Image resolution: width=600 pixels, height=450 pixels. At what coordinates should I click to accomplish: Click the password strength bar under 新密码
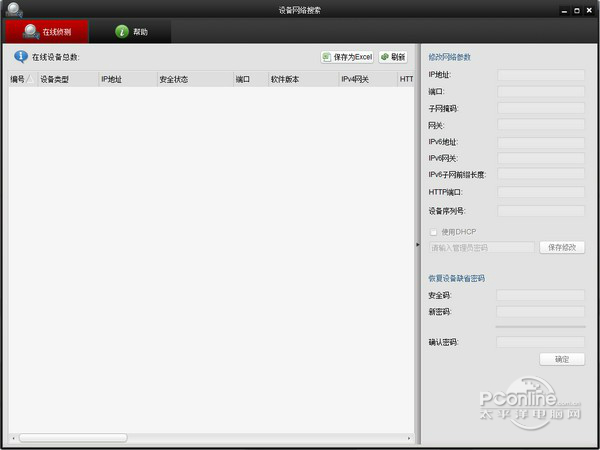[x=540, y=327]
